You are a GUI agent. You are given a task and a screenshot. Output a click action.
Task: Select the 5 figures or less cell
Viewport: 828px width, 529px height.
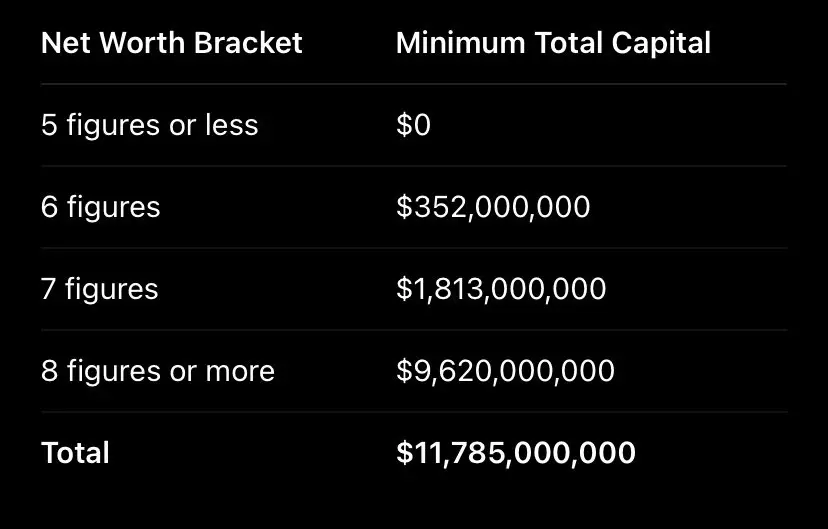[149, 126]
